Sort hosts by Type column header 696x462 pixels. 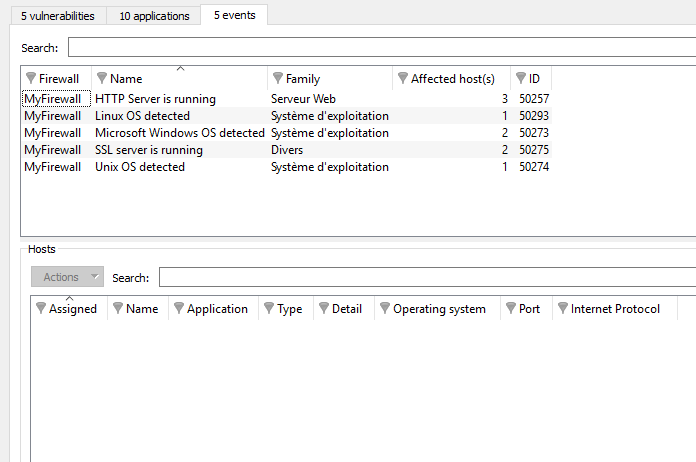[286, 308]
